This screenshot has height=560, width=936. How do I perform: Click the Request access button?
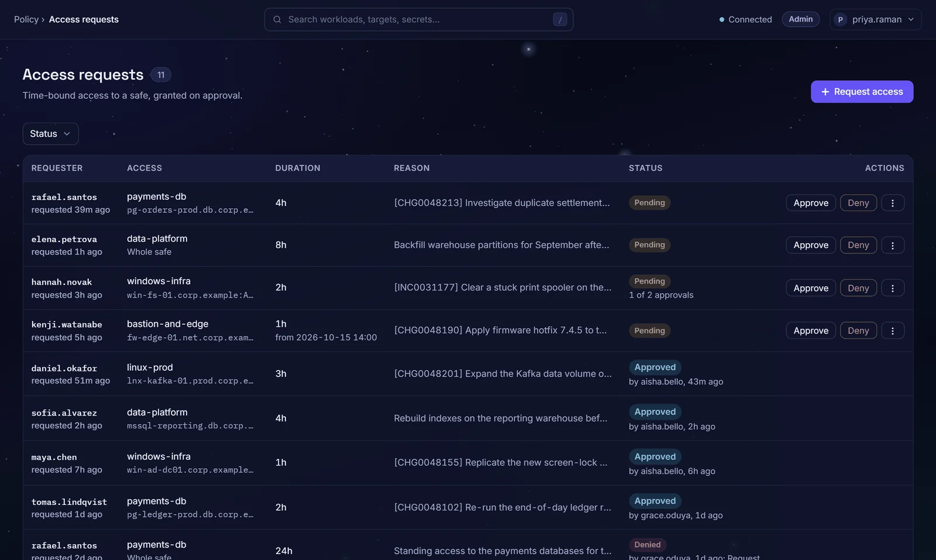862,92
